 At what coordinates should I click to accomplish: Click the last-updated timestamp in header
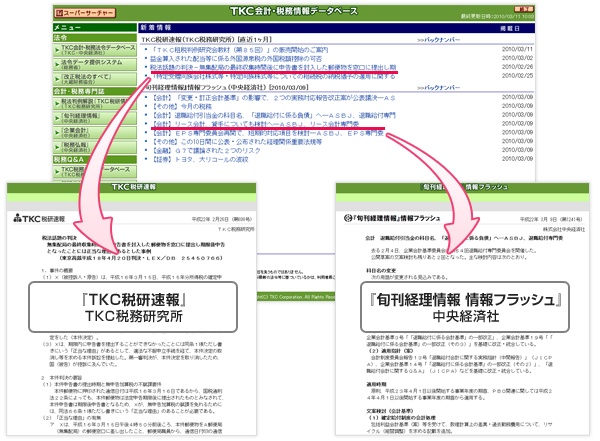coord(497,16)
